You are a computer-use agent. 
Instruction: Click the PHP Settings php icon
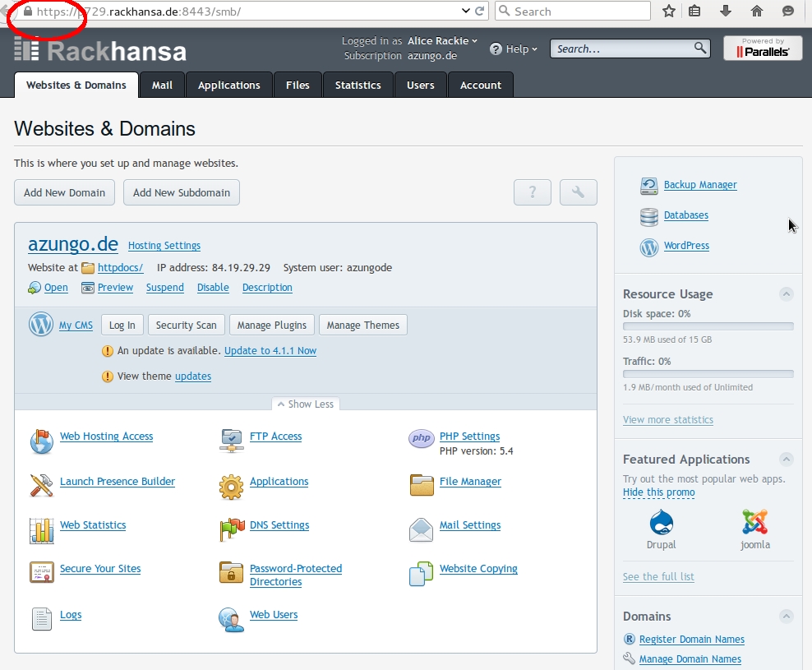pos(421,438)
